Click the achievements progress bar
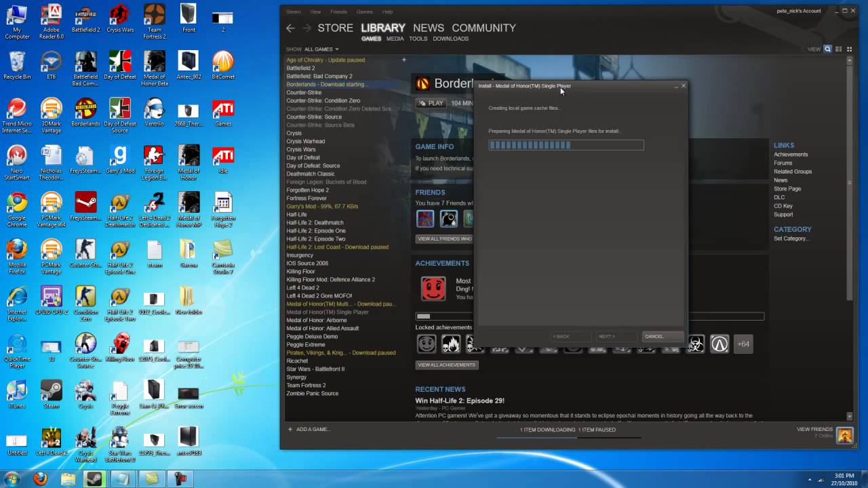868x488 pixels. [x=589, y=316]
